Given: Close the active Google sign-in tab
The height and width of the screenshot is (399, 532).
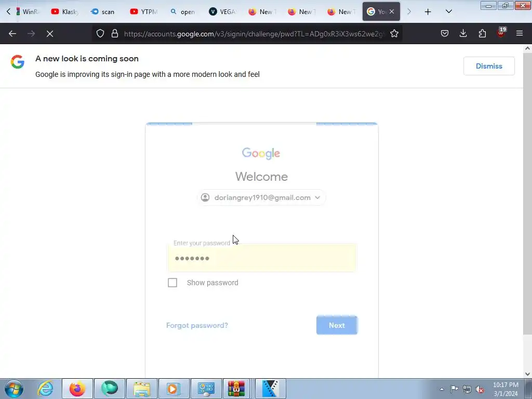Looking at the screenshot, I should (x=392, y=11).
